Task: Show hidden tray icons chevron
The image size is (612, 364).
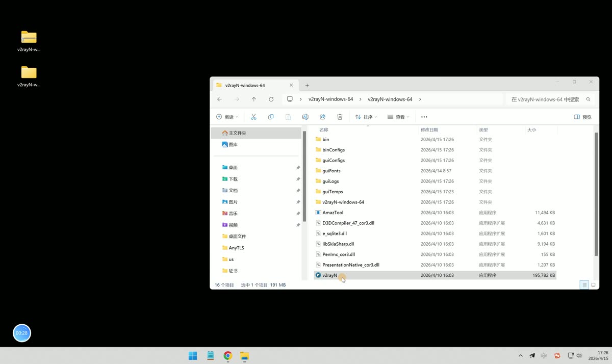Action: (x=520, y=356)
